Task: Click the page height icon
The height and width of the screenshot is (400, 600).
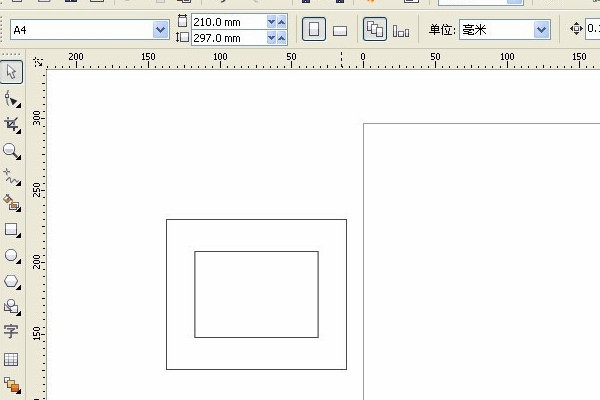Action: click(182, 37)
